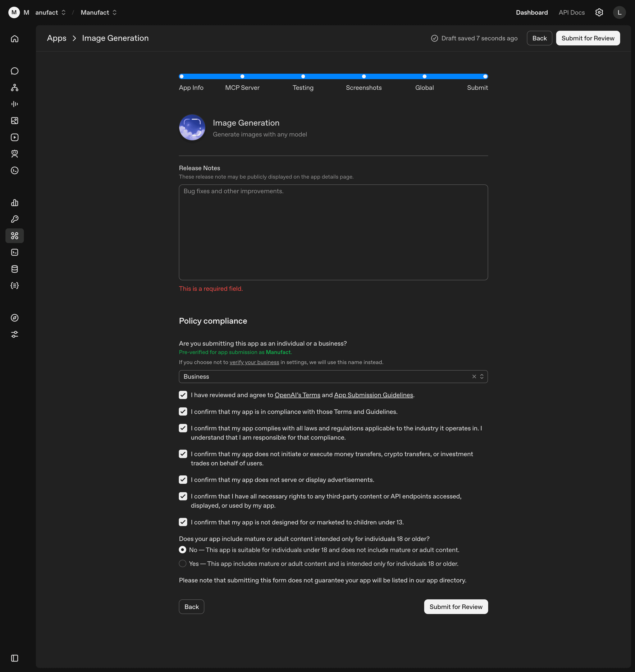Open the Images panel from the sidebar
635x672 pixels.
15,121
